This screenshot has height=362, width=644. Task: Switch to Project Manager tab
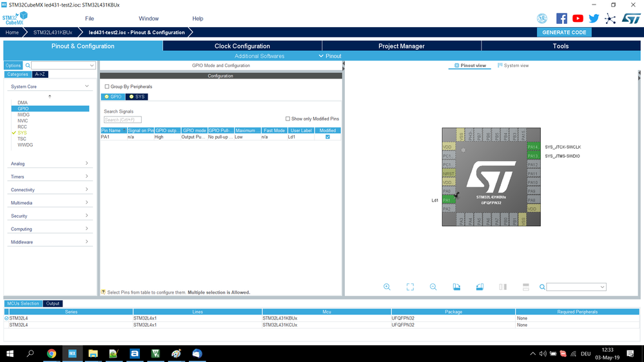[x=401, y=46]
